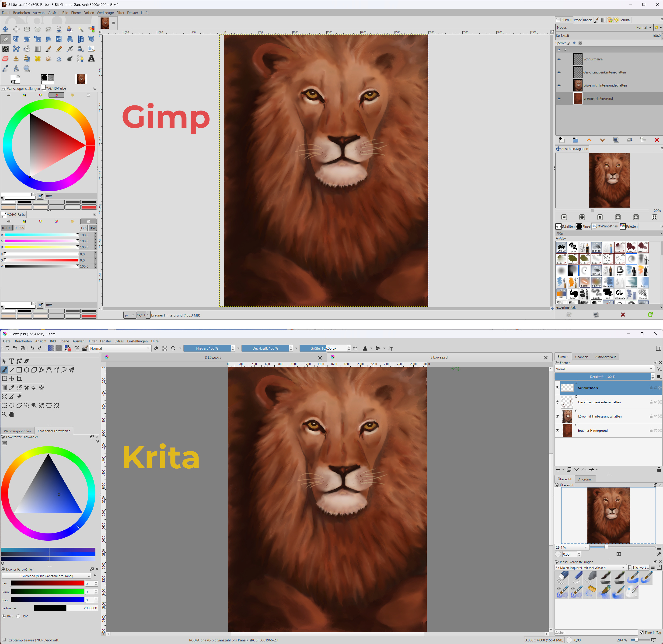The height and width of the screenshot is (644, 663).
Task: Open GIMP's Modus Normal dropdown
Action: (643, 27)
